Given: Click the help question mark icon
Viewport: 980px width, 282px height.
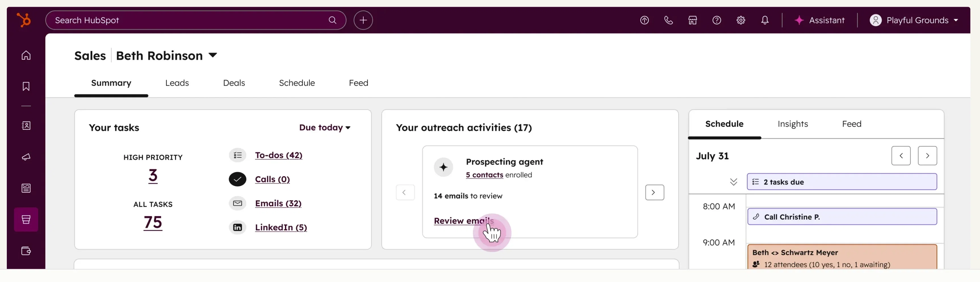Looking at the screenshot, I should coord(717,20).
